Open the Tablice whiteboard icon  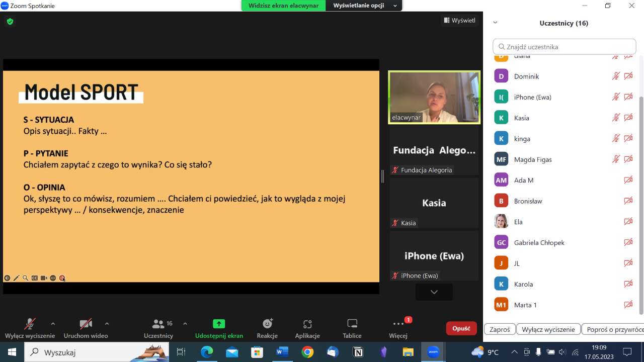coord(352,324)
